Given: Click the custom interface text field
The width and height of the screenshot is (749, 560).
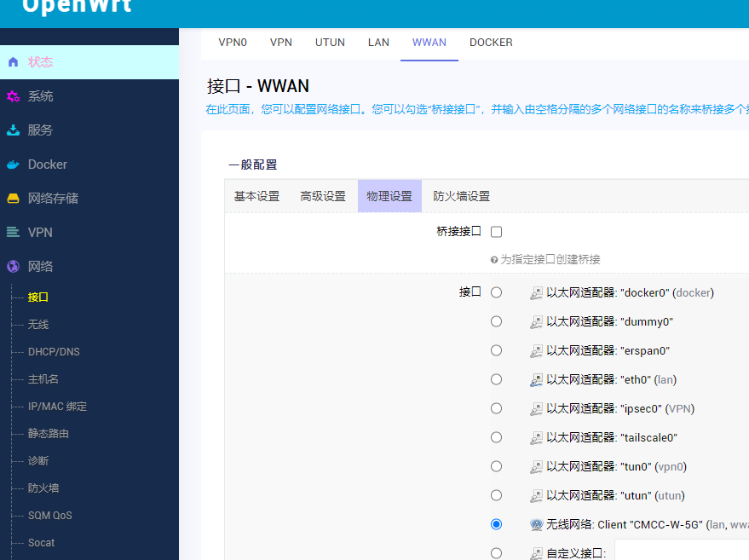Looking at the screenshot, I should coord(682,551).
